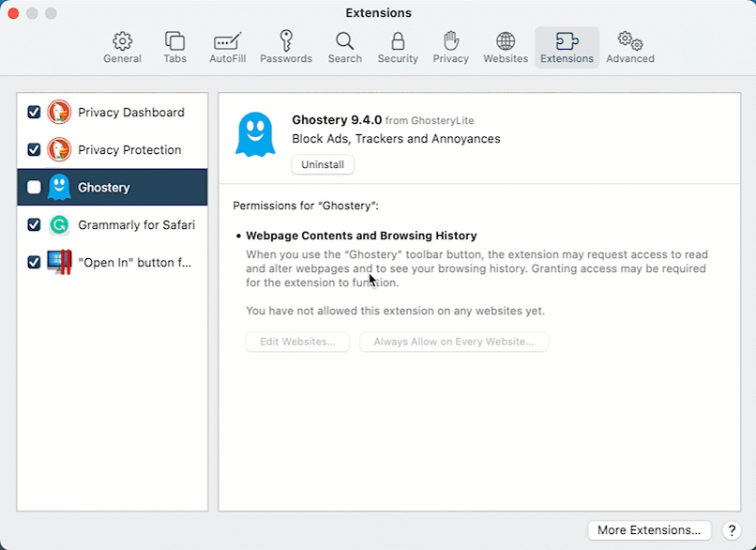Image resolution: width=756 pixels, height=550 pixels.
Task: Click the Edit Websites... button
Action: 297,342
